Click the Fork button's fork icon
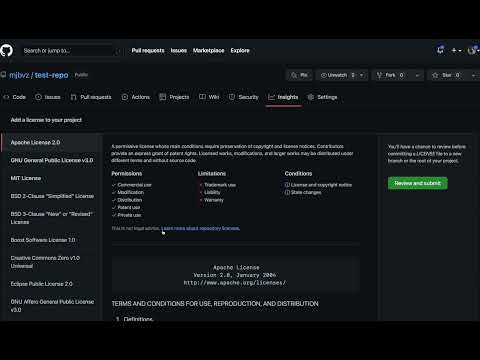Screen dimensions: 480x360 [x=379, y=75]
